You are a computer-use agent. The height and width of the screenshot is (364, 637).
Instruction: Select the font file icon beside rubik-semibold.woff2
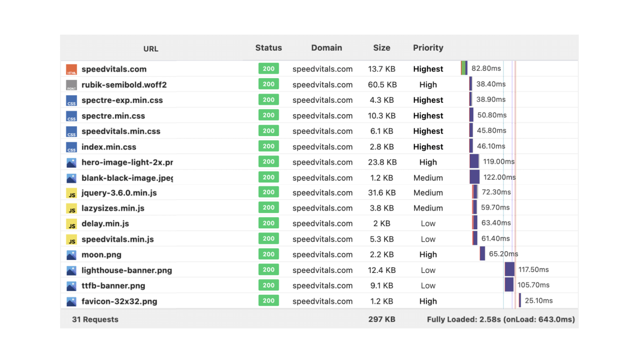tap(71, 85)
